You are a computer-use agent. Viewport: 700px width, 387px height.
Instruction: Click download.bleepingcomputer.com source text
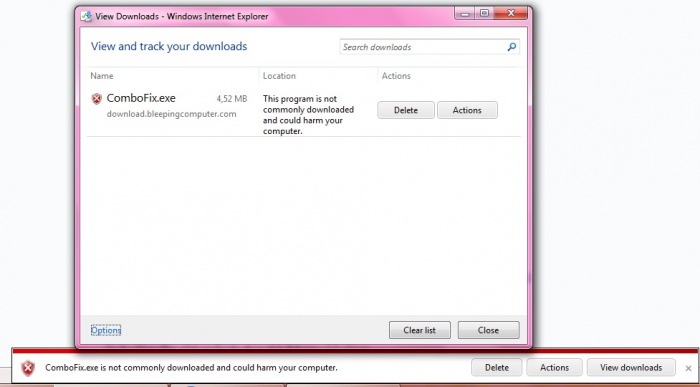point(171,114)
